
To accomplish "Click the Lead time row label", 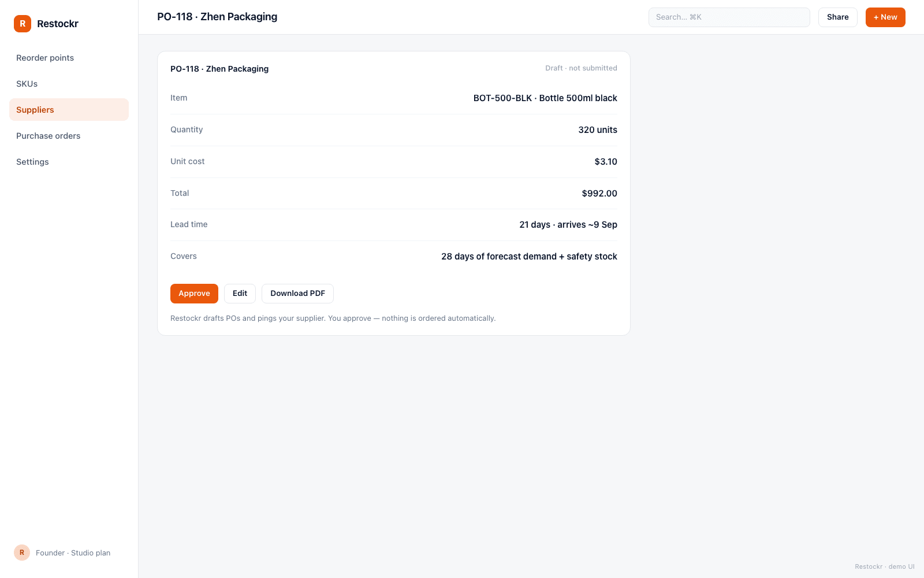I will pyautogui.click(x=189, y=224).
